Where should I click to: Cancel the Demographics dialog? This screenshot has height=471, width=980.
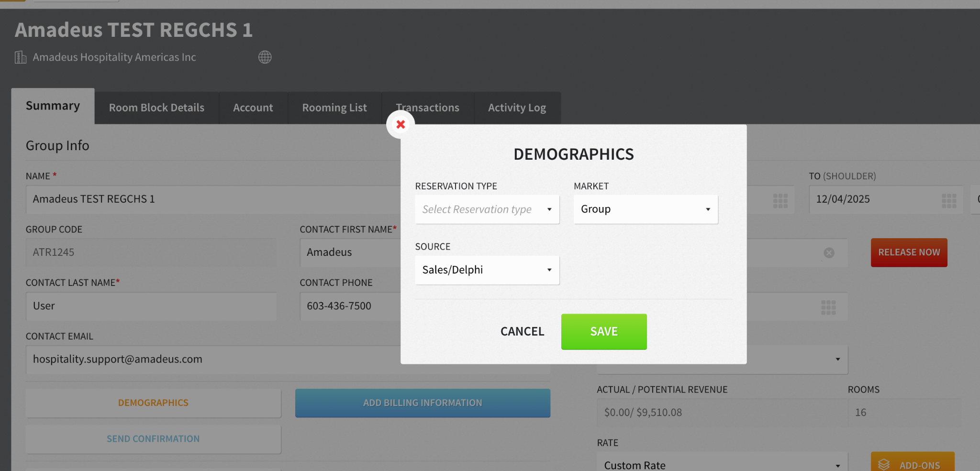(x=522, y=331)
